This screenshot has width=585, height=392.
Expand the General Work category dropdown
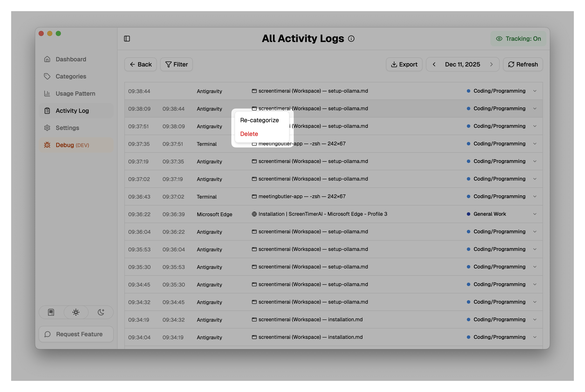(535, 214)
